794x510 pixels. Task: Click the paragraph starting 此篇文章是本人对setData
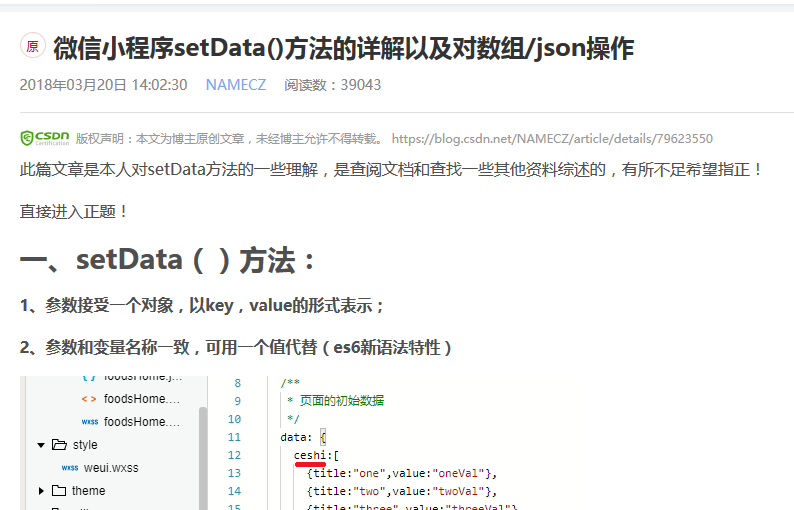391,169
